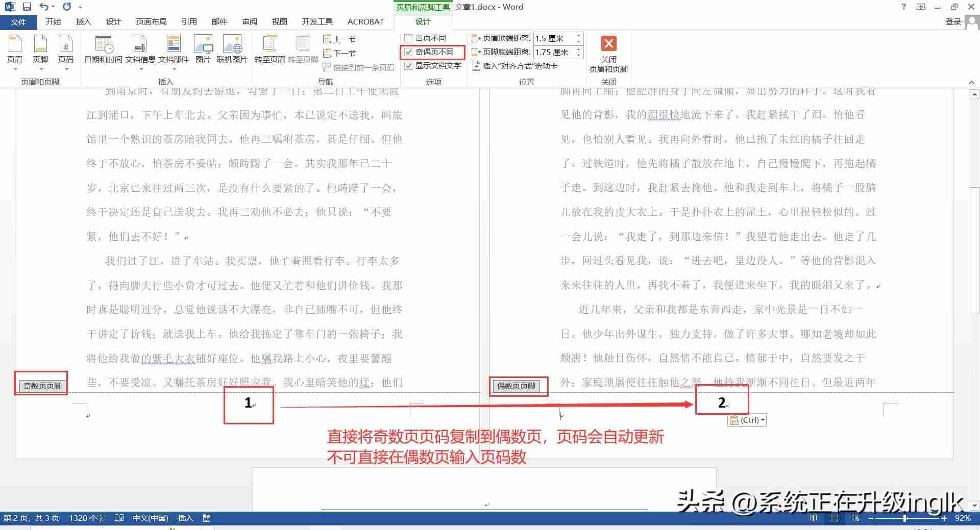Switch to Read Mode view icon
The image size is (980, 530).
813,518
